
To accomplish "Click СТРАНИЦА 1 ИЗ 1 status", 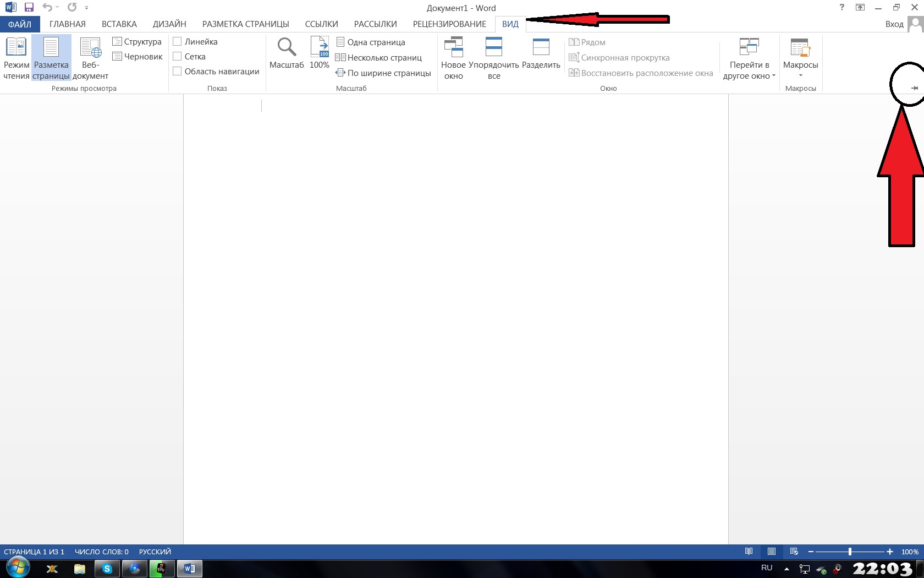I will click(x=34, y=552).
